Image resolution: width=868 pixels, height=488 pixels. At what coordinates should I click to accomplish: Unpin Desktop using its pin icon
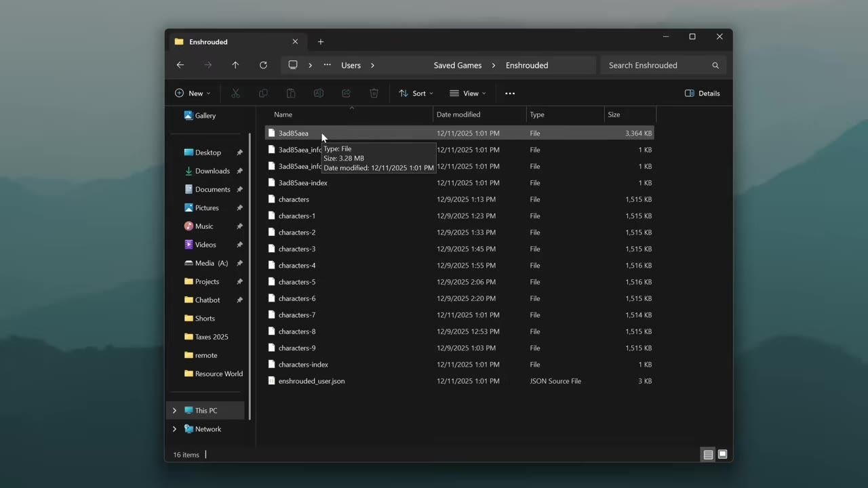coord(239,152)
